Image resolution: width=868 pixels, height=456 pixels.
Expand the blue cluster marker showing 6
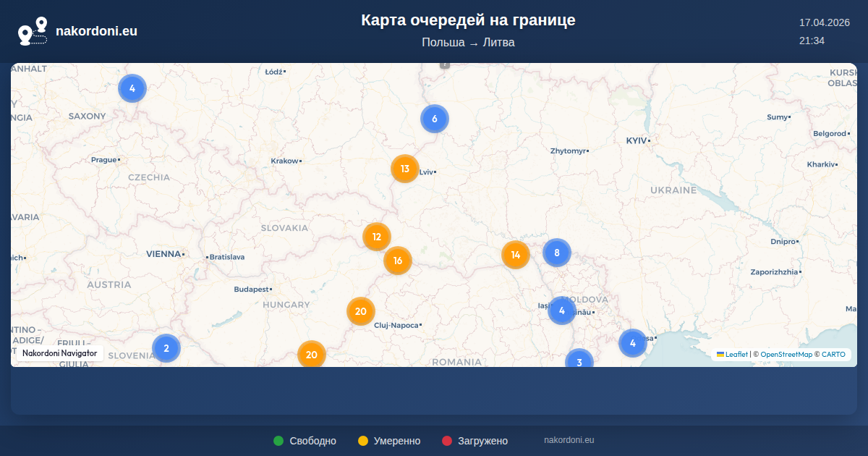click(x=435, y=119)
